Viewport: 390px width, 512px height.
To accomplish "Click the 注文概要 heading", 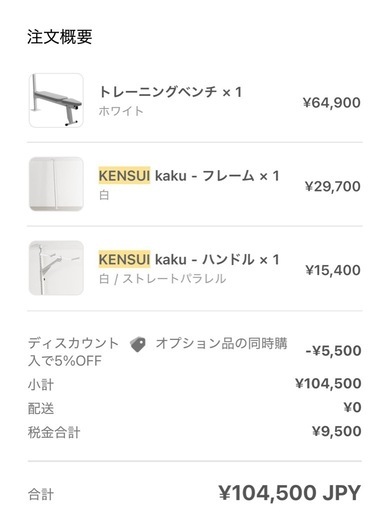I will pos(60,37).
